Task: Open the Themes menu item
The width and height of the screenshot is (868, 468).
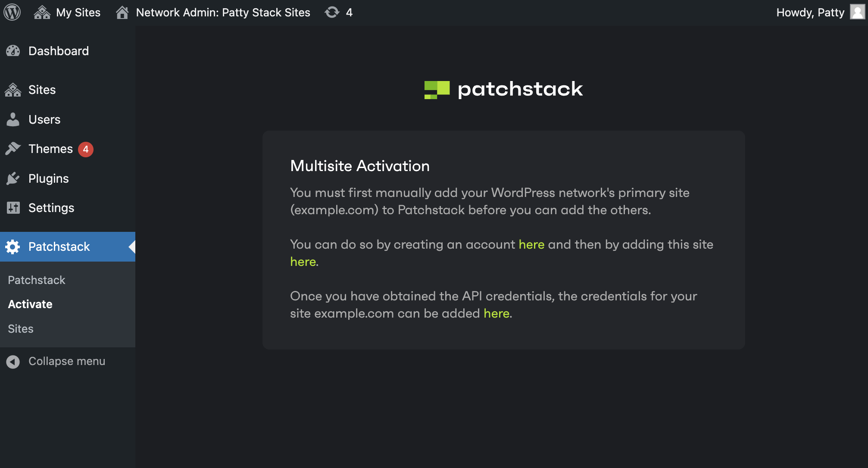Action: (50, 149)
